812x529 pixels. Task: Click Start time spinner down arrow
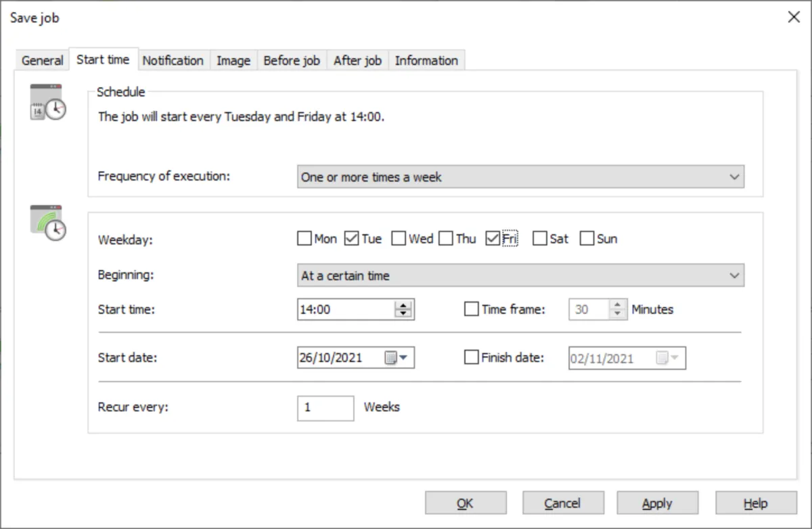click(x=403, y=314)
